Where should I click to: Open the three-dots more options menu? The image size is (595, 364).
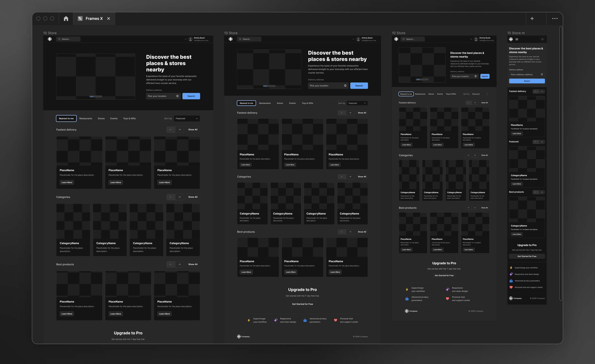click(x=555, y=19)
